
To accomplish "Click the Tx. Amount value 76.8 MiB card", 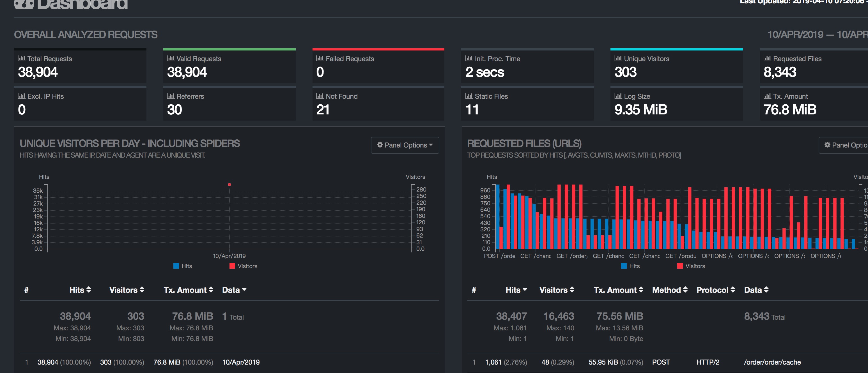I will coord(790,110).
